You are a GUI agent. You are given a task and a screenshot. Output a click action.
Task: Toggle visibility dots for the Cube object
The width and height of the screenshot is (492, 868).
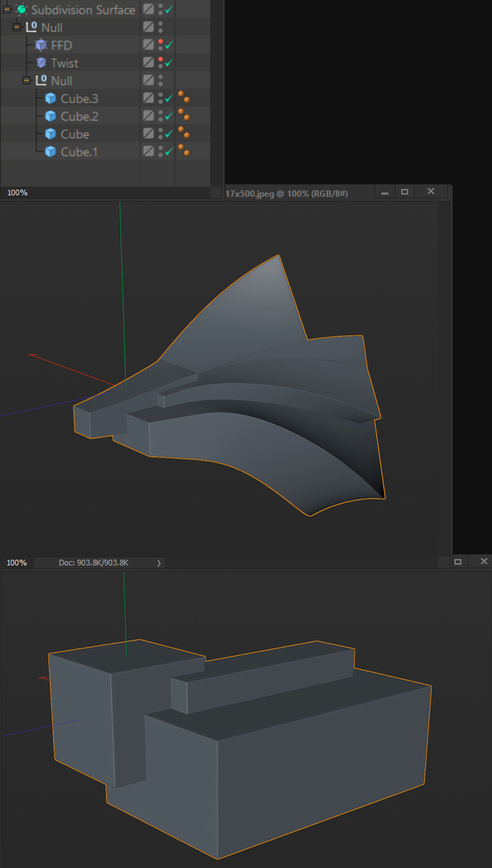160,134
